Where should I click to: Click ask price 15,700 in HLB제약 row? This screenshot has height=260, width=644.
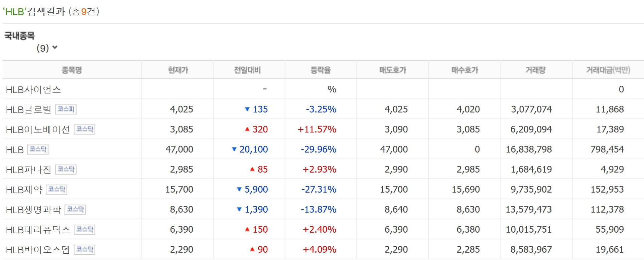coord(394,190)
